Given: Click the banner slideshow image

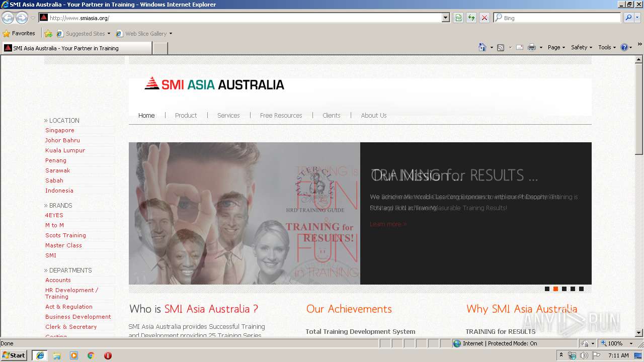Looking at the screenshot, I should (245, 213).
